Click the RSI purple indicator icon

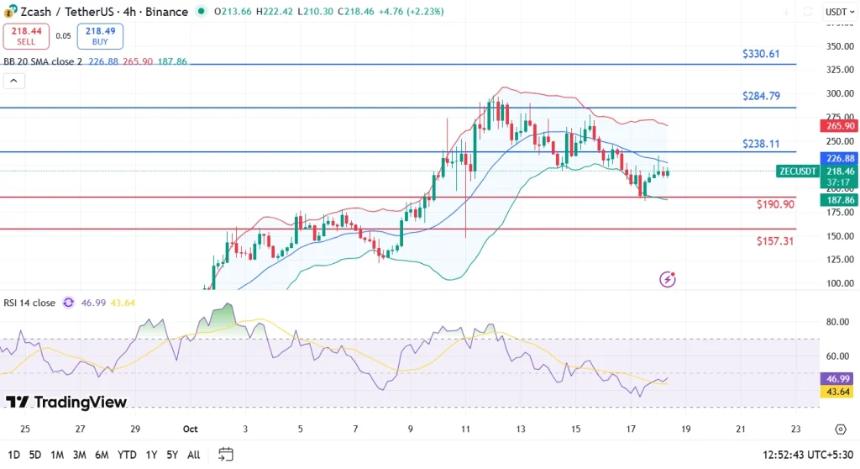click(x=69, y=302)
